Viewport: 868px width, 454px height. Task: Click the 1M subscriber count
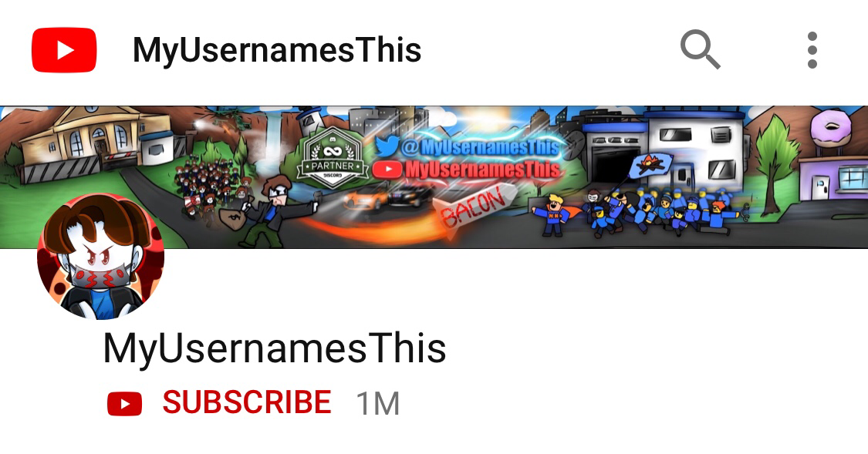click(x=377, y=403)
